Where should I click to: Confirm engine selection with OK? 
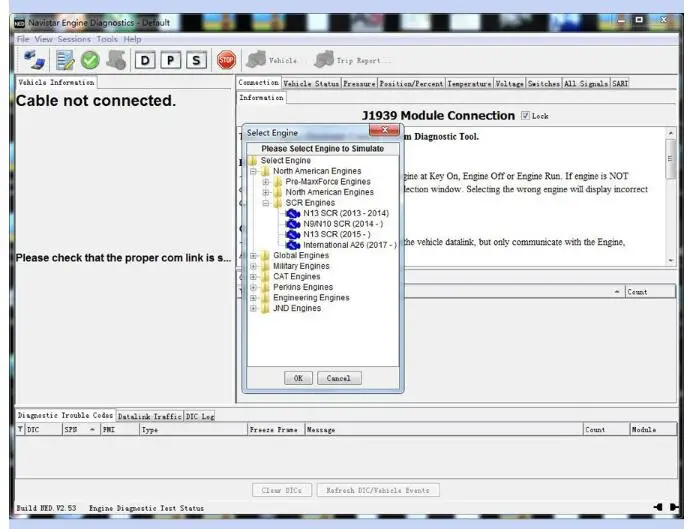298,378
